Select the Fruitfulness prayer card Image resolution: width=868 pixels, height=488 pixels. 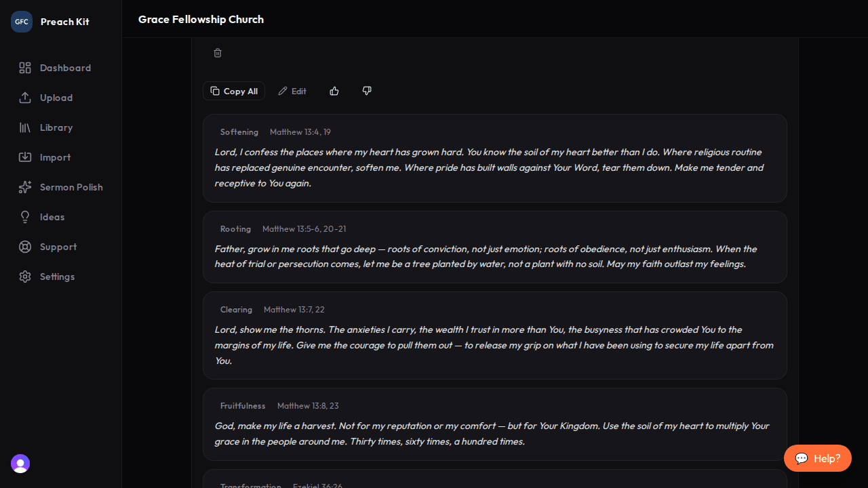(494, 424)
